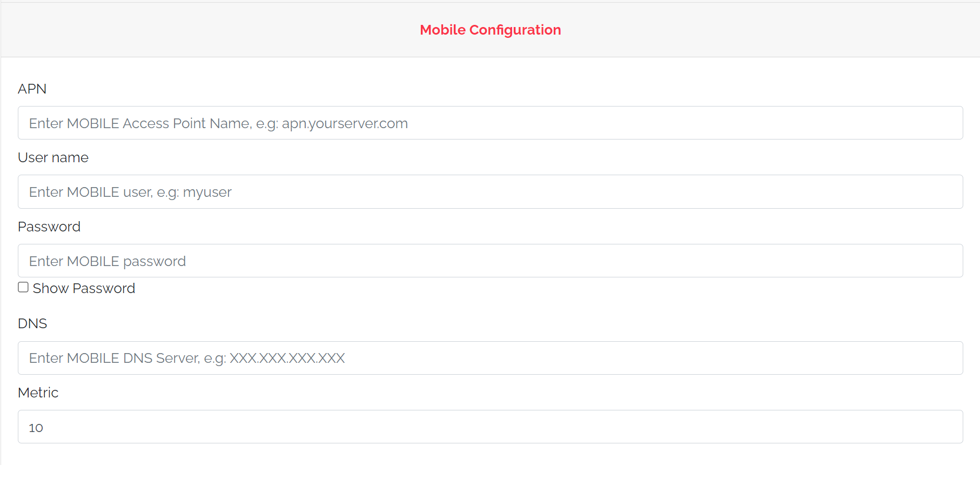The image size is (980, 478).
Task: Click the DNS label text
Action: tap(32, 323)
